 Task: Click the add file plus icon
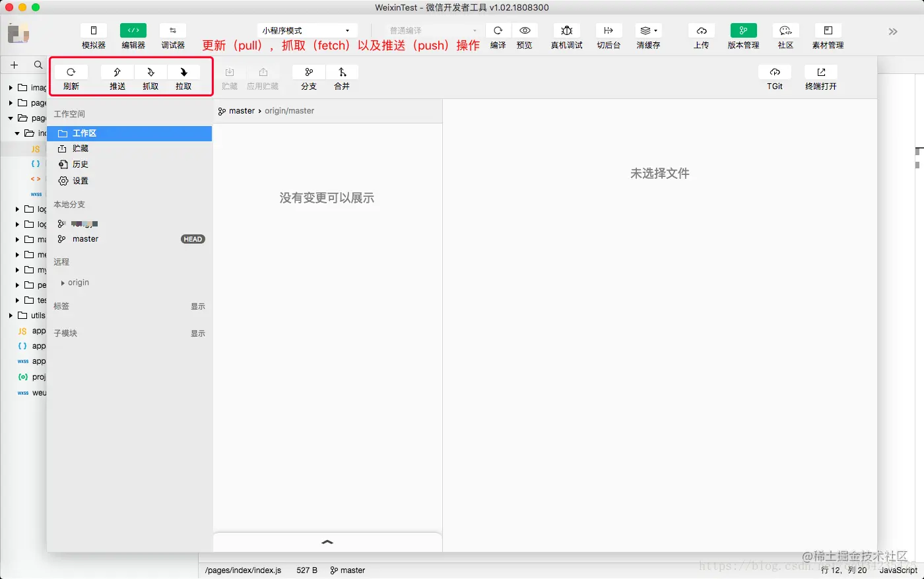click(x=14, y=65)
